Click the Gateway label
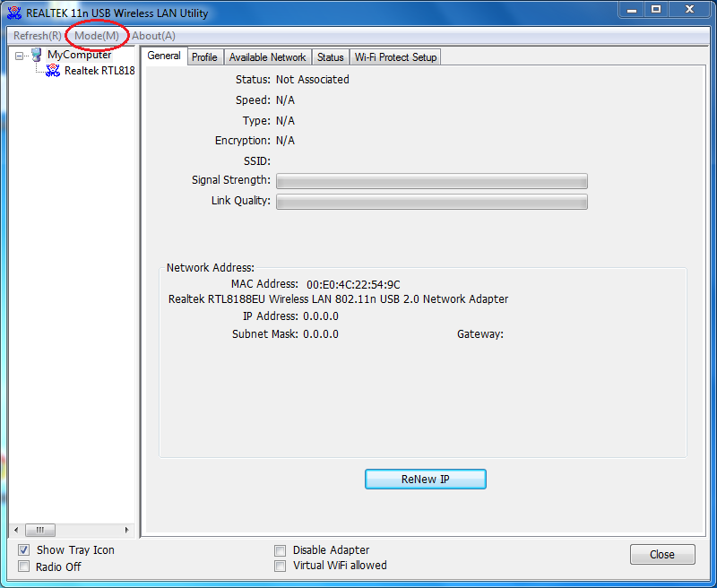Screen dimensions: 717x588 coord(480,334)
